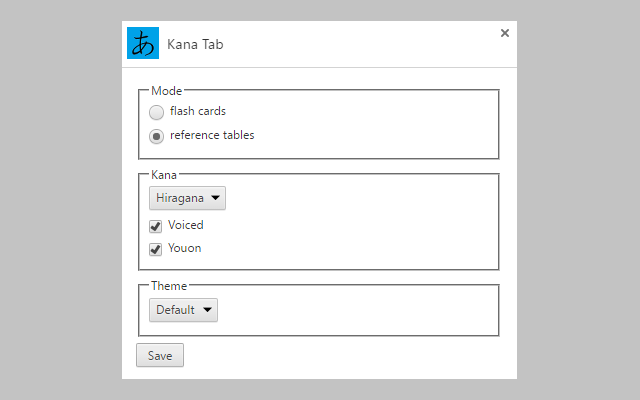Select the reference tables radio button
The height and width of the screenshot is (400, 640).
157,136
